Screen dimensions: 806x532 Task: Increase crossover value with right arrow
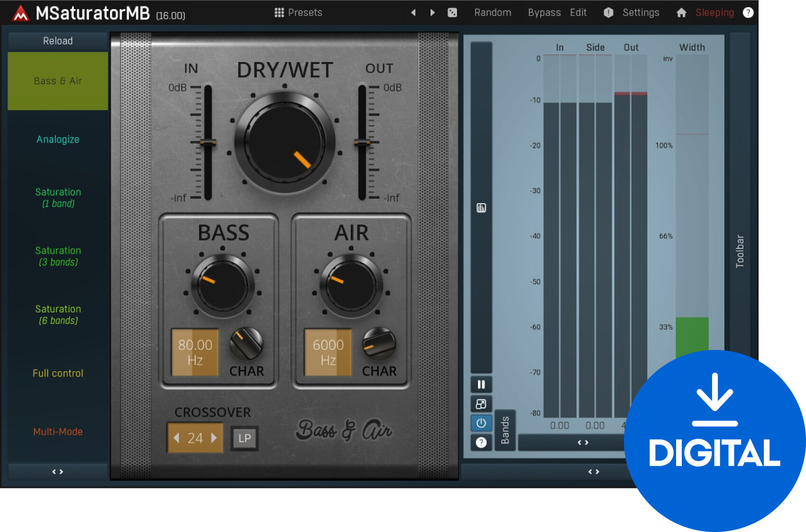point(214,438)
